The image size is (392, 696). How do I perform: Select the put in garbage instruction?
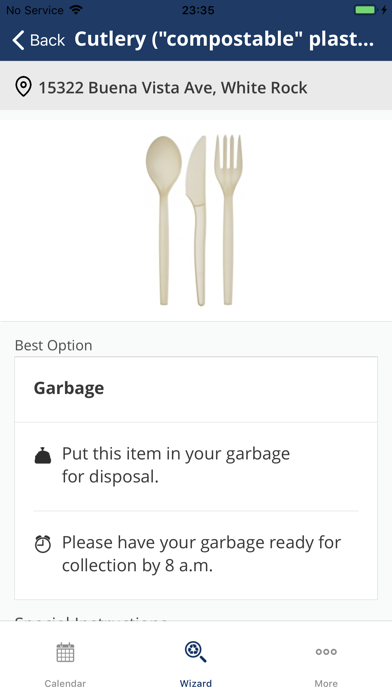[x=176, y=465]
